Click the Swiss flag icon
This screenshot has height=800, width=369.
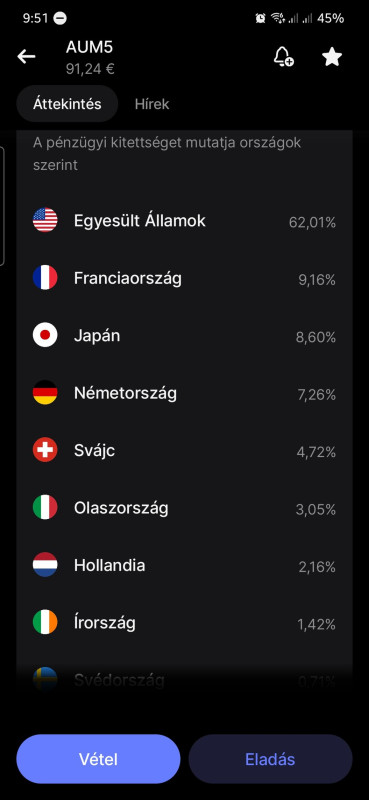point(45,450)
